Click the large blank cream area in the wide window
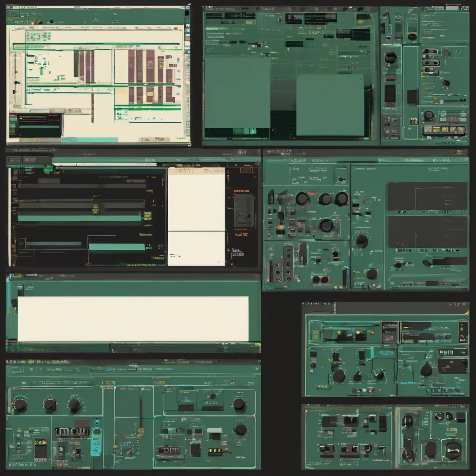This screenshot has width=476, height=476. (x=133, y=319)
